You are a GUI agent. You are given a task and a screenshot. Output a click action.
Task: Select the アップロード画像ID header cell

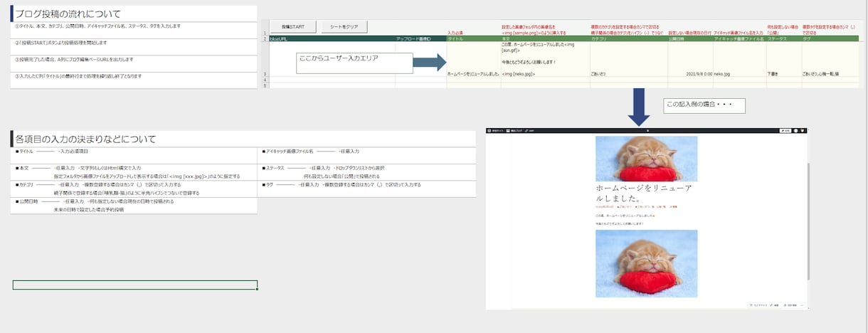(420, 38)
